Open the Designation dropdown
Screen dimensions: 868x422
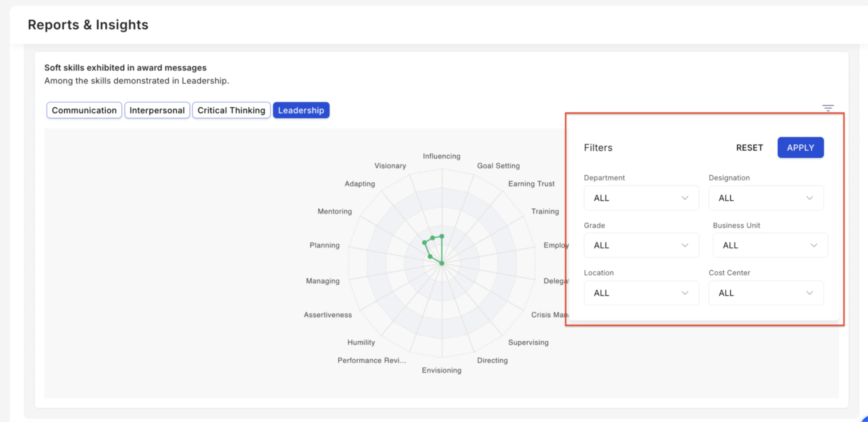click(x=766, y=198)
